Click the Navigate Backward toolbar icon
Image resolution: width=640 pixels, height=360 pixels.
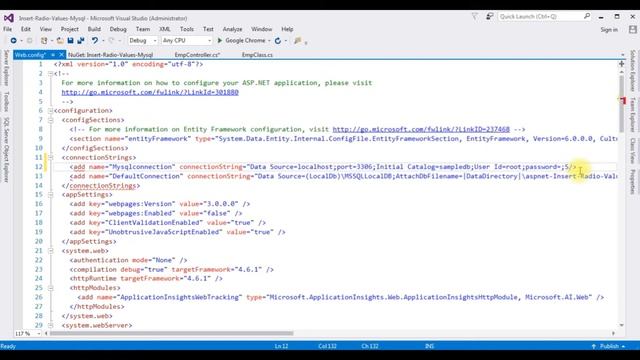point(13,40)
